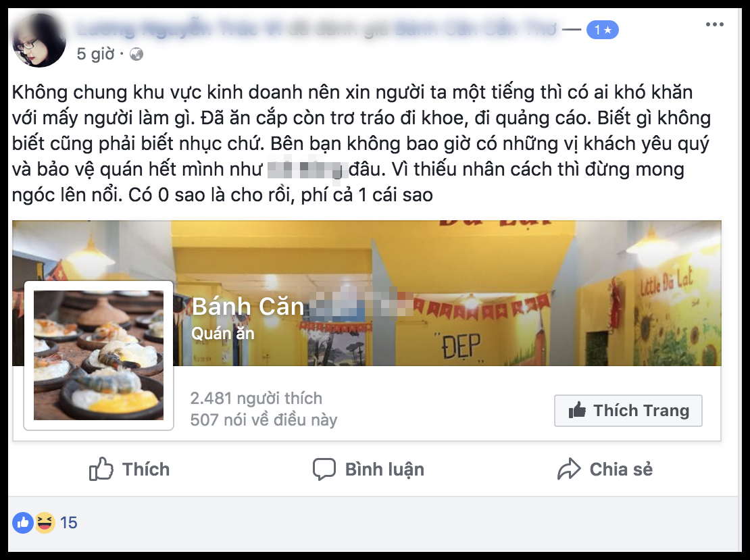Click the 1-star rating badge
The width and height of the screenshot is (750, 560).
point(602,30)
